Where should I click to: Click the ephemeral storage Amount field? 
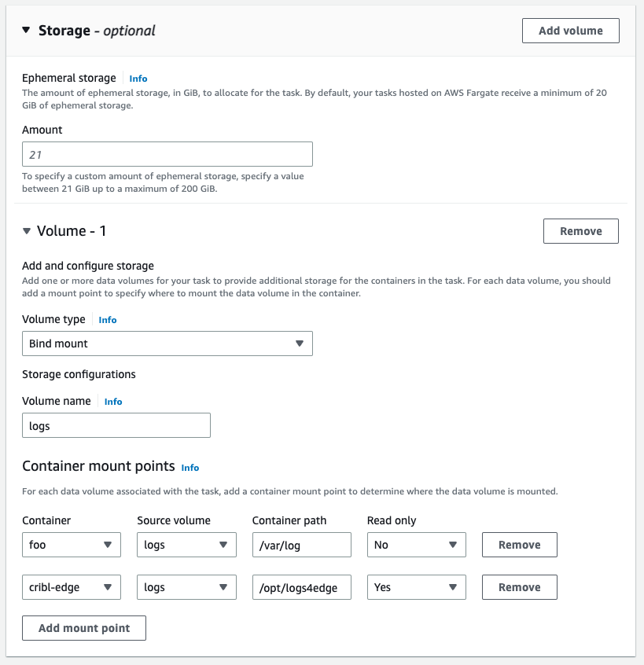[167, 153]
